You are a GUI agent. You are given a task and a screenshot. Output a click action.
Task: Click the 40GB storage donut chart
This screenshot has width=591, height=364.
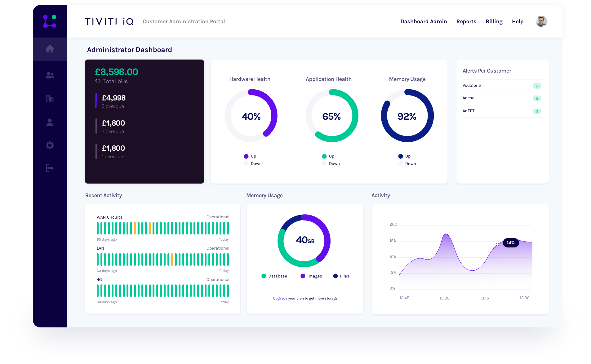(304, 241)
